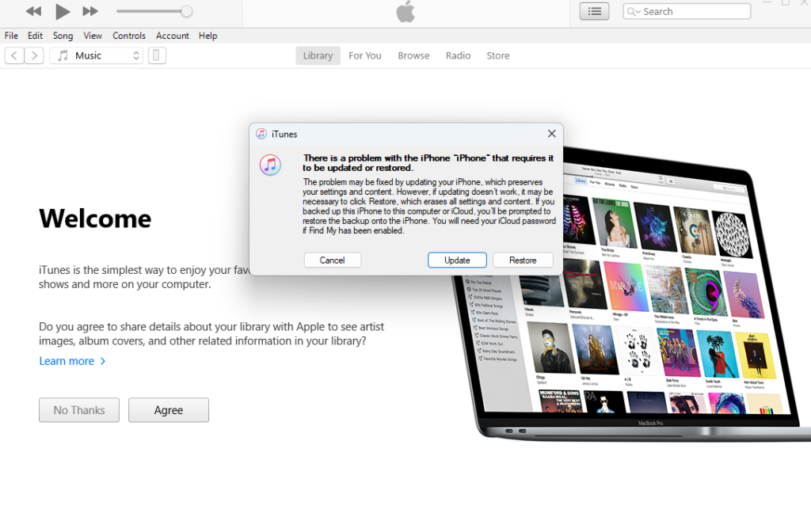Open the View menu
This screenshot has width=811, height=532.
click(93, 36)
